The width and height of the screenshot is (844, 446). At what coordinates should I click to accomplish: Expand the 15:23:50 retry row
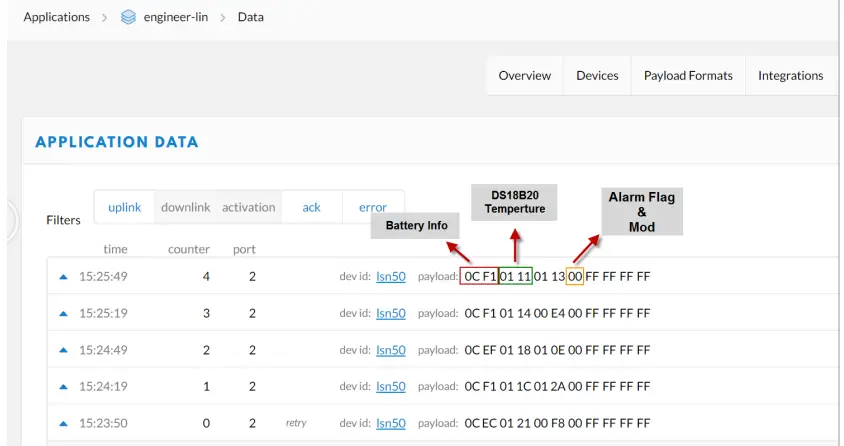click(x=64, y=423)
